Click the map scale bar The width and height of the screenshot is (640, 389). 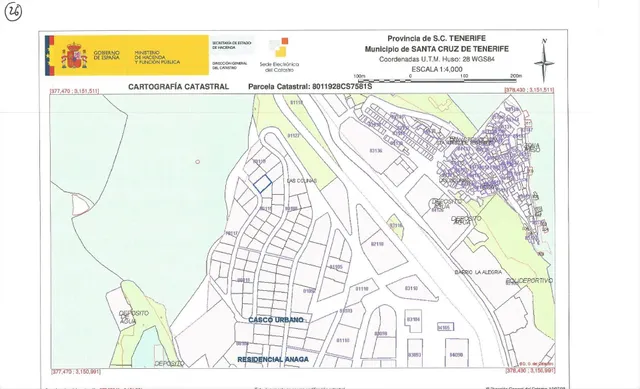click(437, 78)
